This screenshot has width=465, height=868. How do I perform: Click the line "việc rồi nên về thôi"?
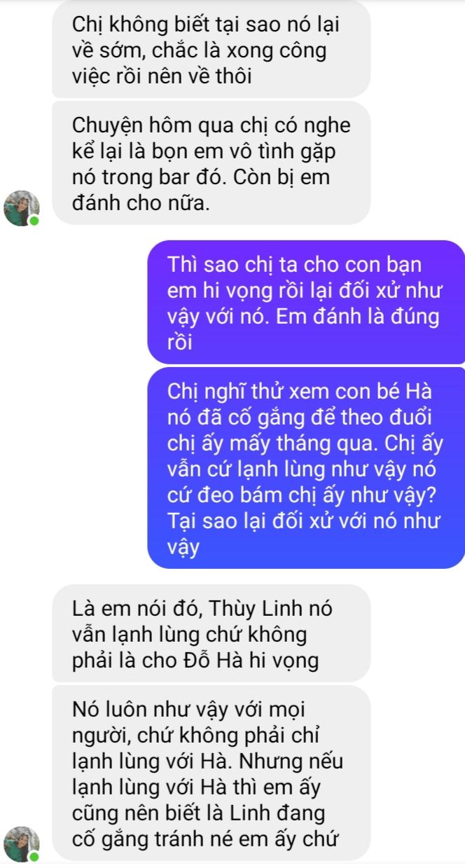tap(162, 76)
